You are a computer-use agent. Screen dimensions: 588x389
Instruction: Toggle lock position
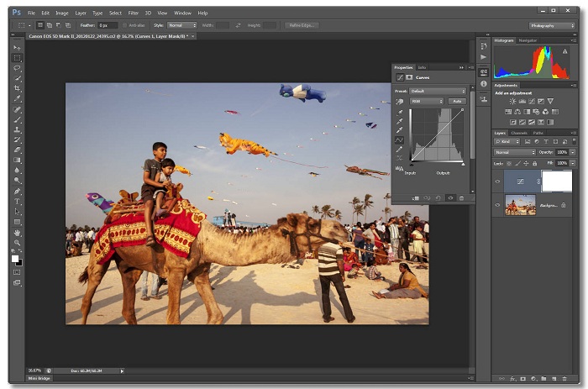(x=526, y=164)
